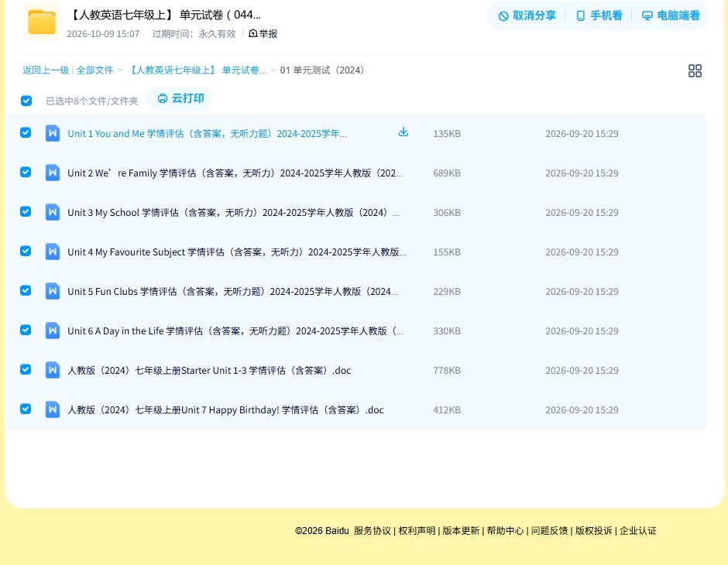728x565 pixels.
Task: Uncheck Unit 3 My School file
Action: [26, 211]
